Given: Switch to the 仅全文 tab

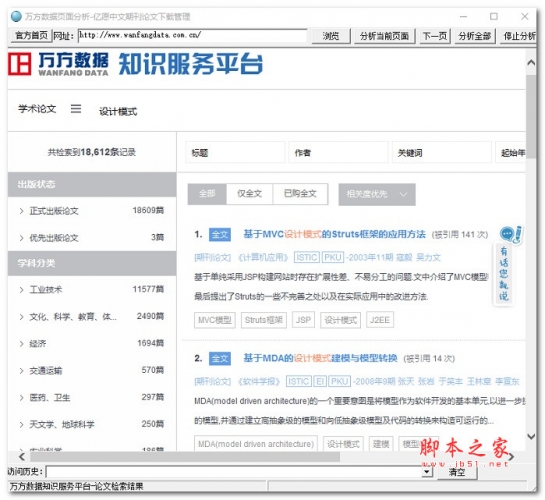Looking at the screenshot, I should click(x=250, y=194).
